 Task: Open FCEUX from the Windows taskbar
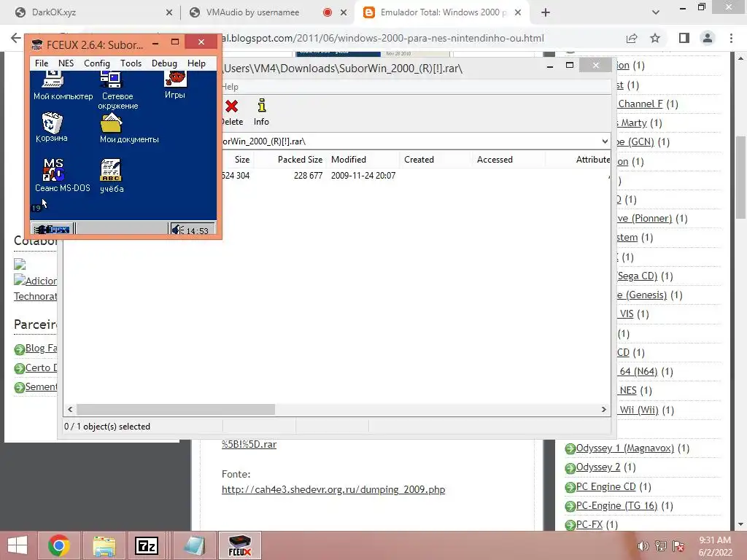(x=239, y=545)
